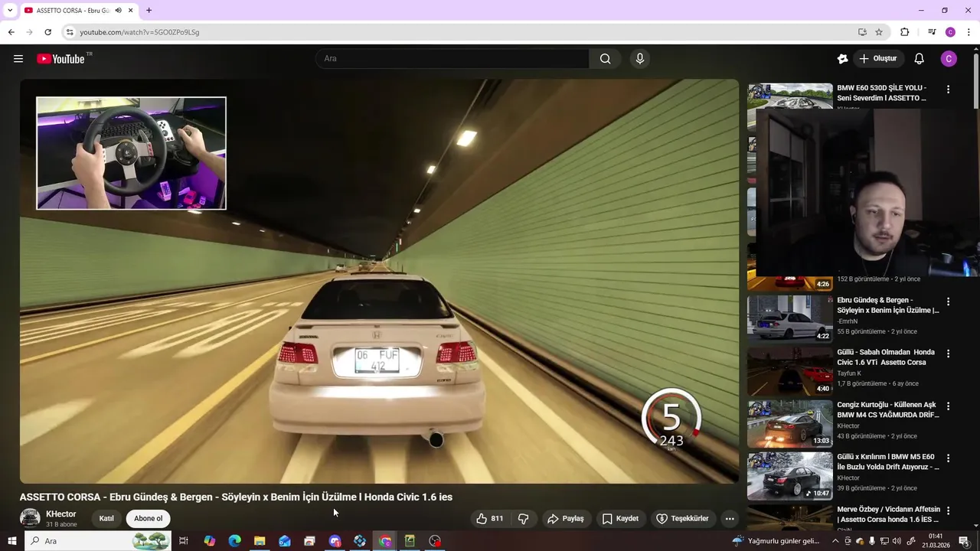This screenshot has height=551, width=980.
Task: Open the KHector channel name link
Action: 61,514
